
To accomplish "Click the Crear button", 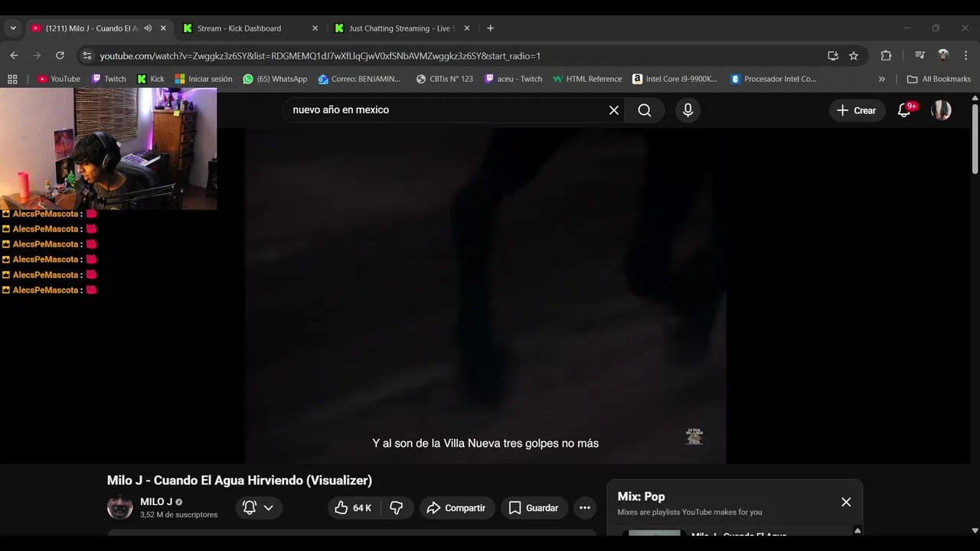I will (856, 110).
